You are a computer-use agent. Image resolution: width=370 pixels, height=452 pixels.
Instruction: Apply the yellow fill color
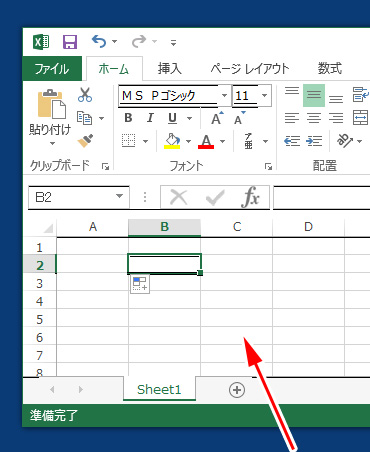click(172, 141)
